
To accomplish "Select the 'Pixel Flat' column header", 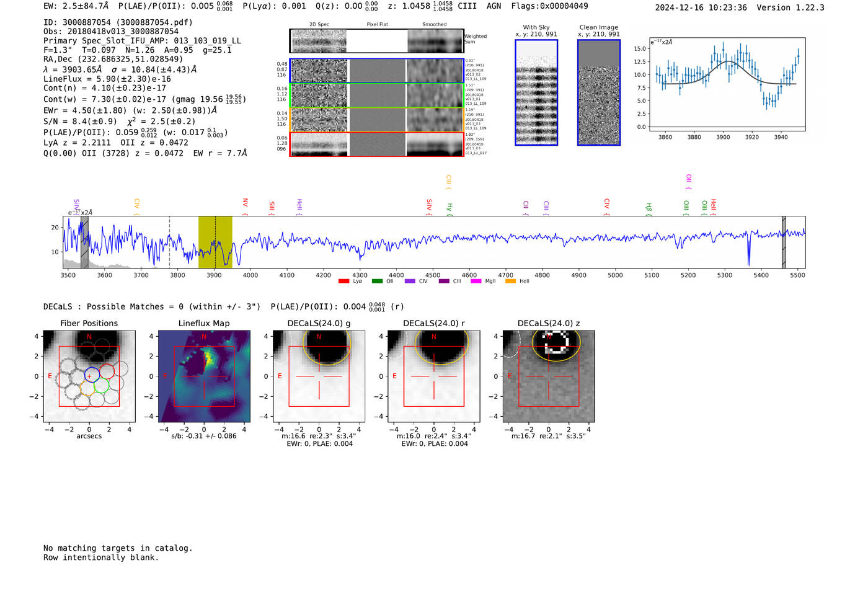I will tap(377, 25).
